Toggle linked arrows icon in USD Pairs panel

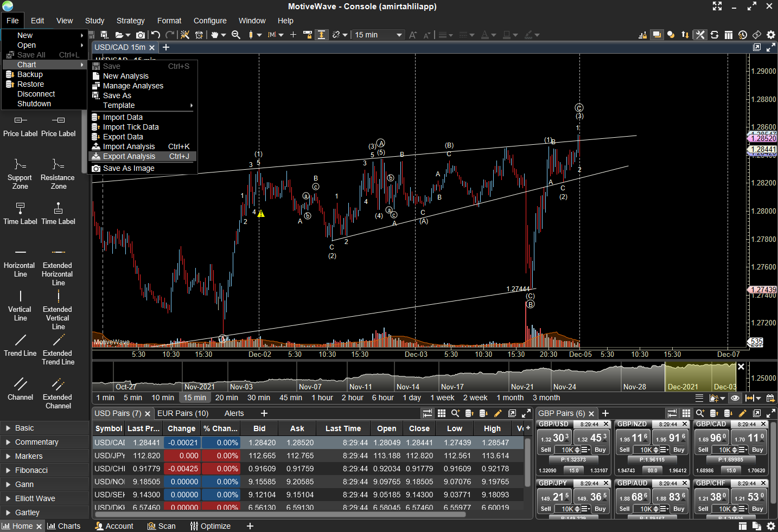428,413
